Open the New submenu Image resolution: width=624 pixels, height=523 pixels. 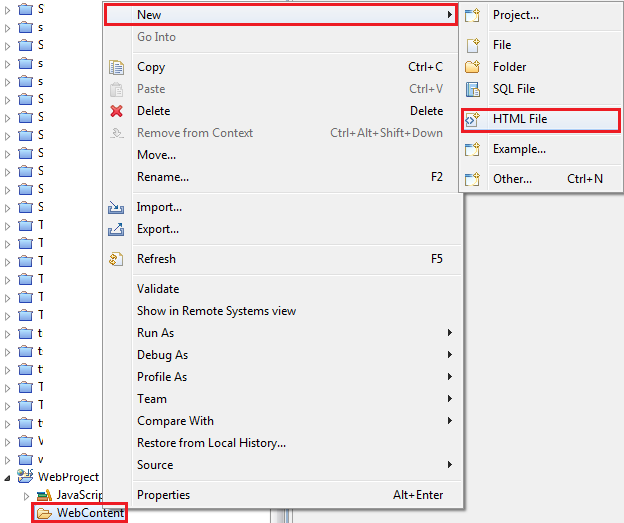(x=281, y=15)
